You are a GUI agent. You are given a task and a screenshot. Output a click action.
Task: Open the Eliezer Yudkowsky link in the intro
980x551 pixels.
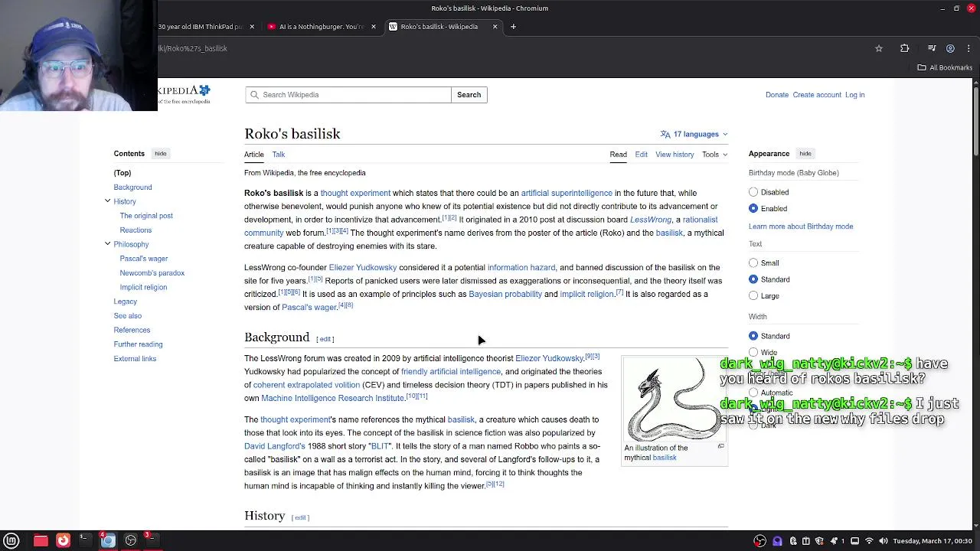click(x=363, y=268)
